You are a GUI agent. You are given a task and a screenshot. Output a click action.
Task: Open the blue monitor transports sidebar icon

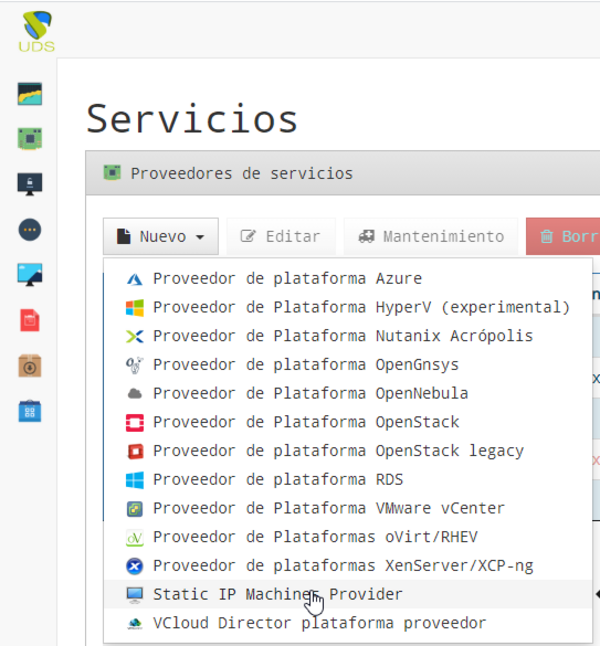coord(30,274)
